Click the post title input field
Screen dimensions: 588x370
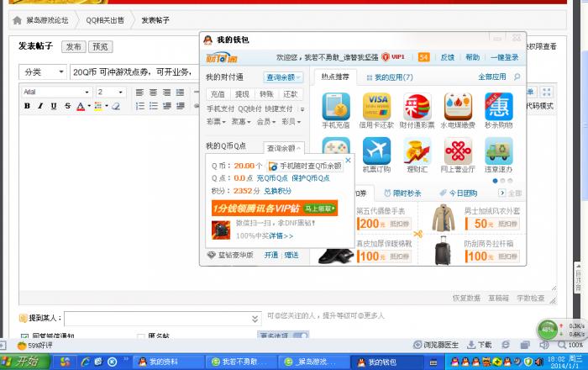coord(135,72)
